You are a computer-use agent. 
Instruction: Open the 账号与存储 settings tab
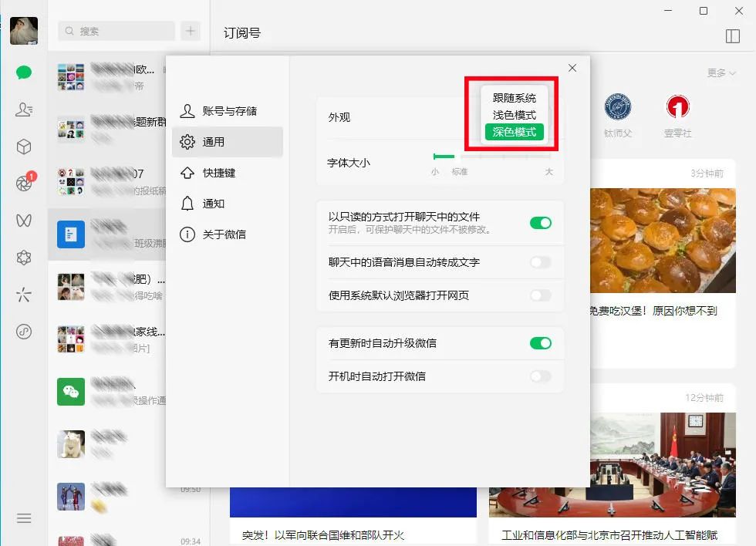point(227,111)
